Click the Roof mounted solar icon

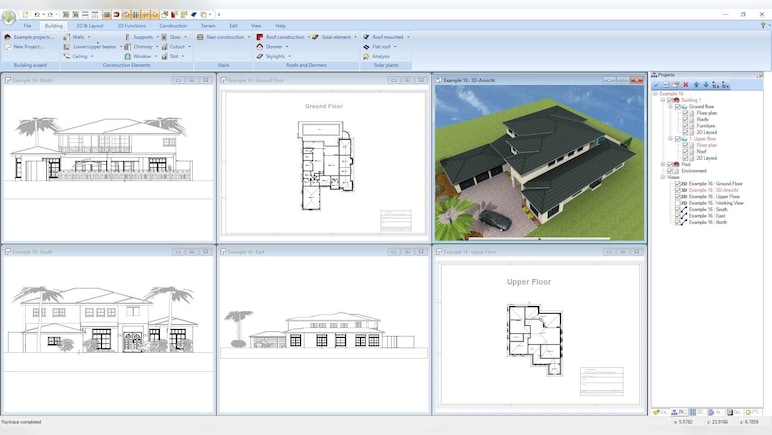coord(366,37)
